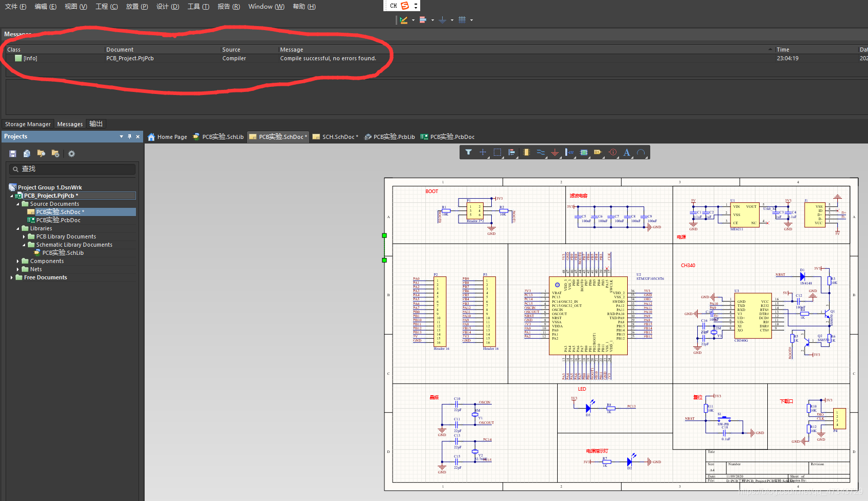Click the Sogou input method icon
This screenshot has width=868, height=501.
405,6
